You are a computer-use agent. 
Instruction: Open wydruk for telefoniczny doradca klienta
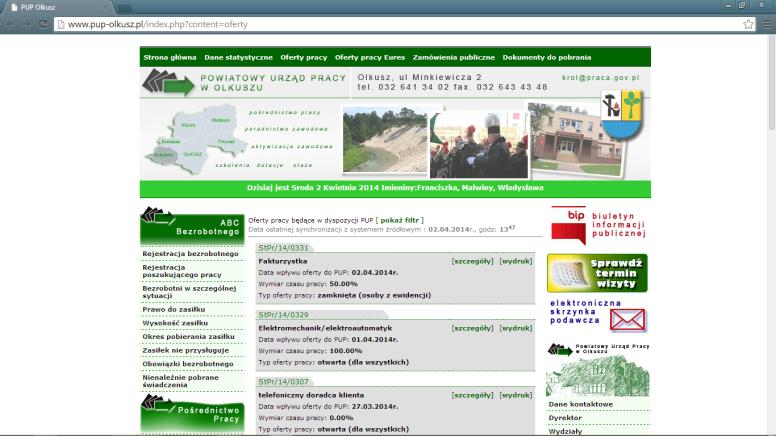(516, 395)
